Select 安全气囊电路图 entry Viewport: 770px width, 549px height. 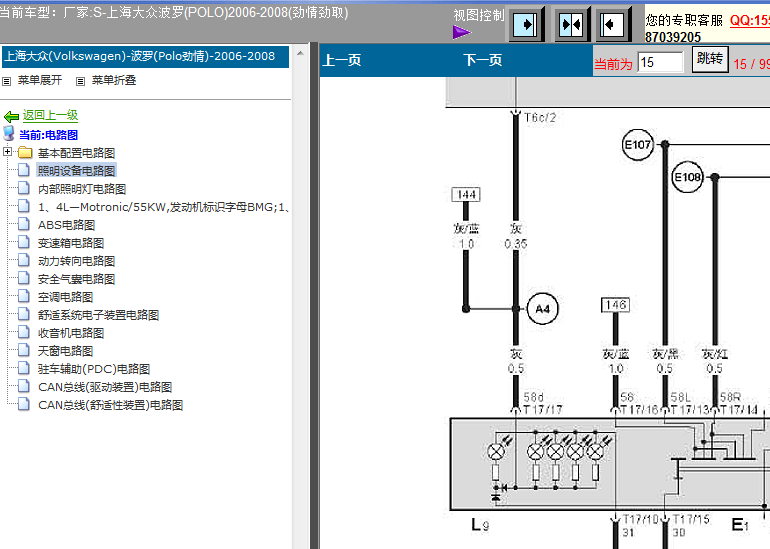pos(77,279)
